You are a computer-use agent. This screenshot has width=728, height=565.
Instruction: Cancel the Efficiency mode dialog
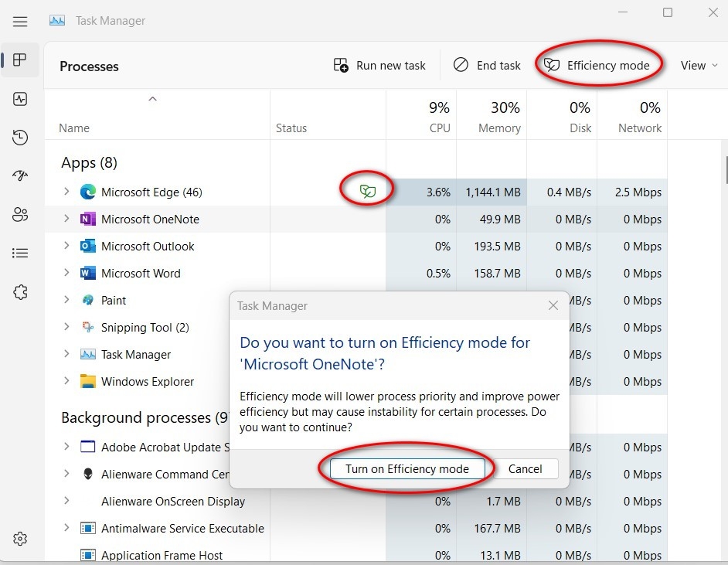(x=525, y=468)
